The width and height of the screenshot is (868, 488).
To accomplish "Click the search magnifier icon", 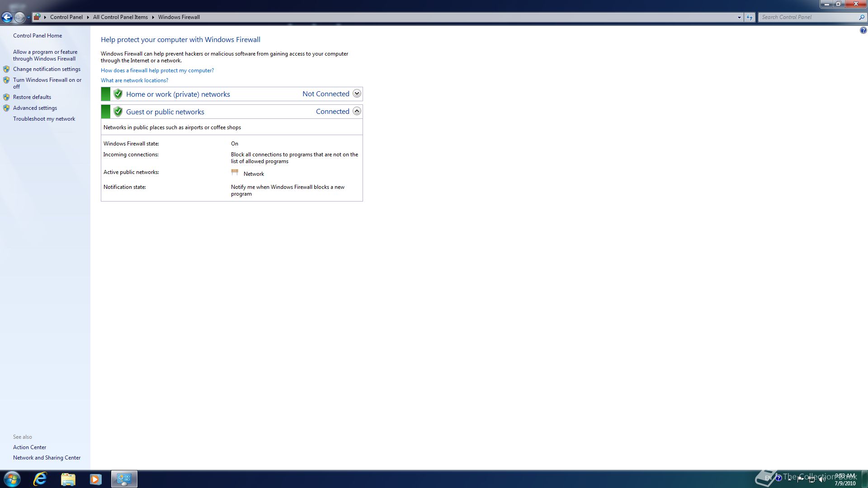I will click(861, 17).
